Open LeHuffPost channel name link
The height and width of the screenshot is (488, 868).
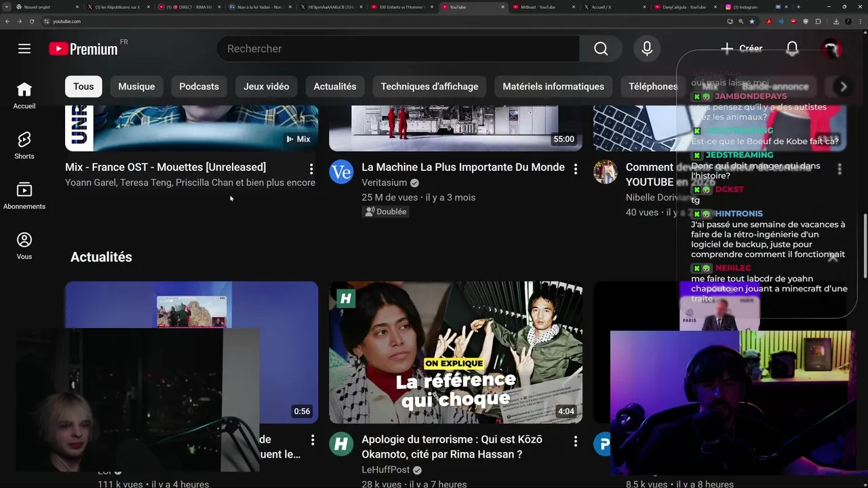[x=386, y=470]
